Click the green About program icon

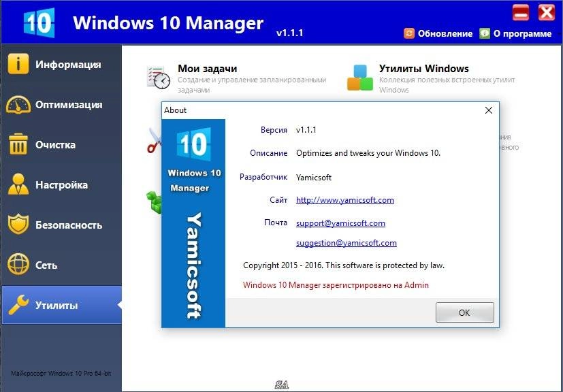[484, 33]
